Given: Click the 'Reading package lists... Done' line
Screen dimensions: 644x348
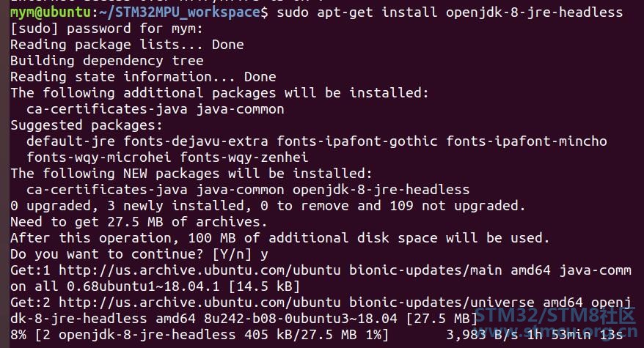Looking at the screenshot, I should pyautogui.click(x=127, y=44).
